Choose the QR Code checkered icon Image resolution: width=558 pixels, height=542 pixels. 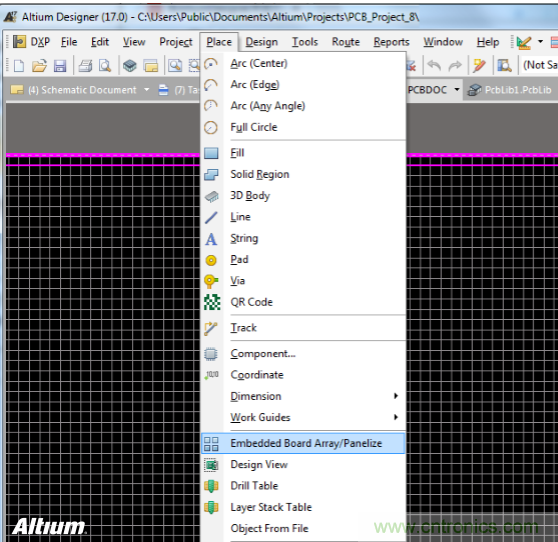click(212, 302)
